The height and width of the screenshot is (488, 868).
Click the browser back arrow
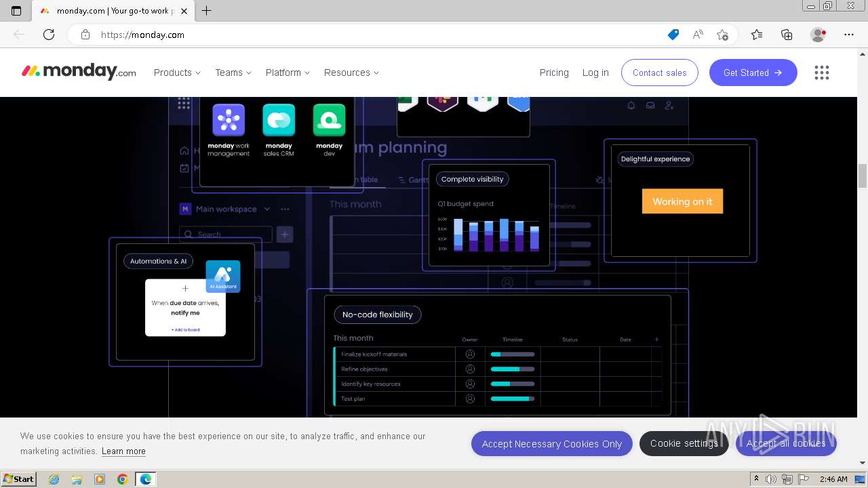pos(19,35)
